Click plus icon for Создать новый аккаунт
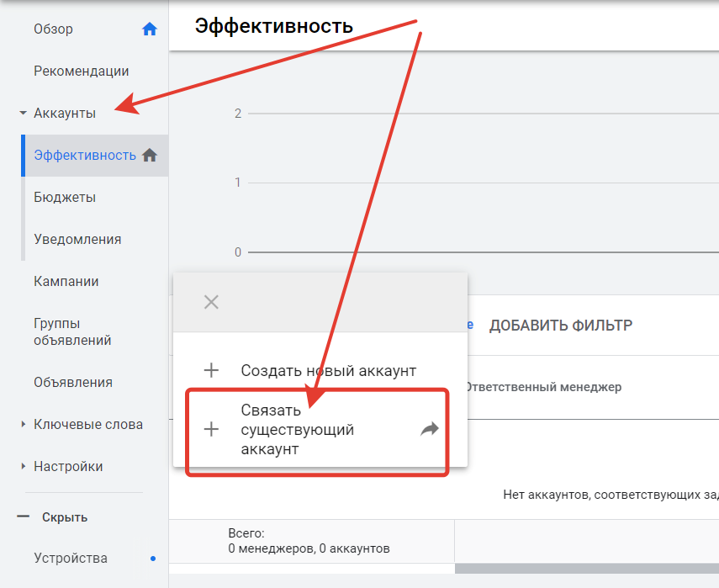Screen dimensions: 719x588 tap(211, 370)
